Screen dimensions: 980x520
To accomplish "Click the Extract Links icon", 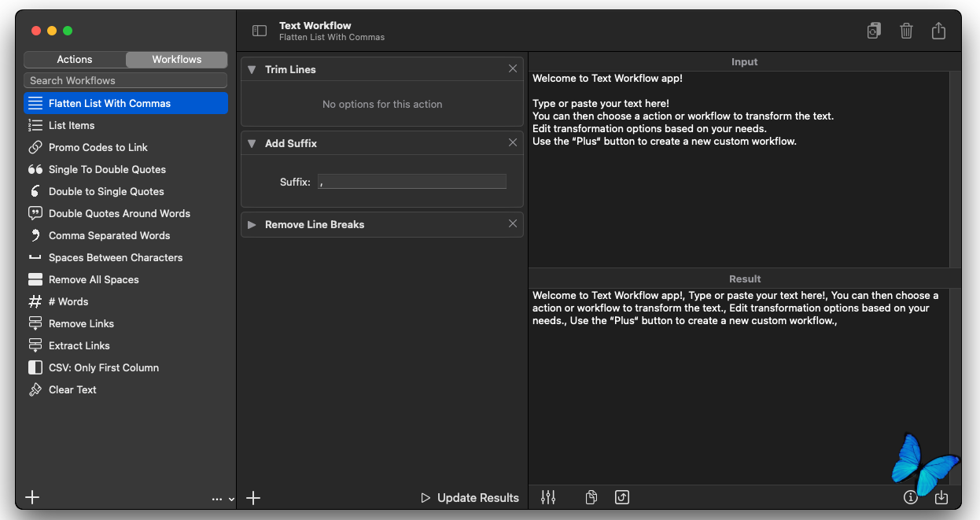I will point(35,345).
